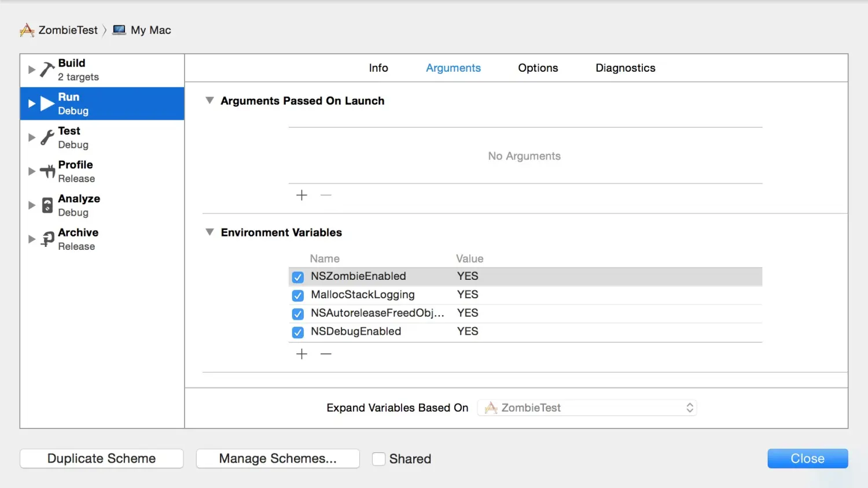
Task: Click the My Mac computer icon
Action: pos(119,30)
